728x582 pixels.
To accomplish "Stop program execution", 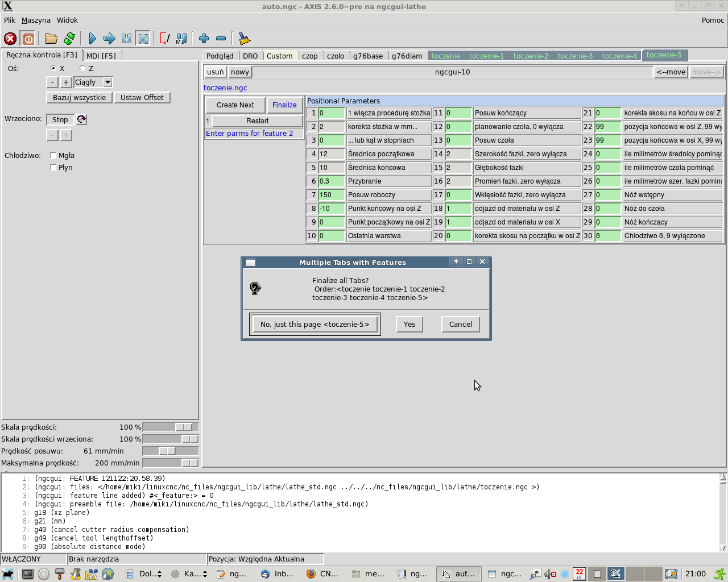I will [x=143, y=39].
